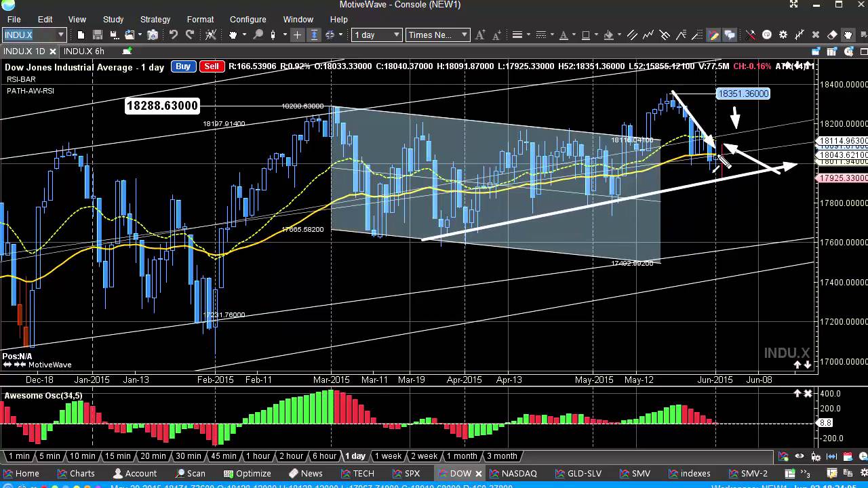868x488 pixels.
Task: Select the 1 week interval tab
Action: [x=388, y=456]
